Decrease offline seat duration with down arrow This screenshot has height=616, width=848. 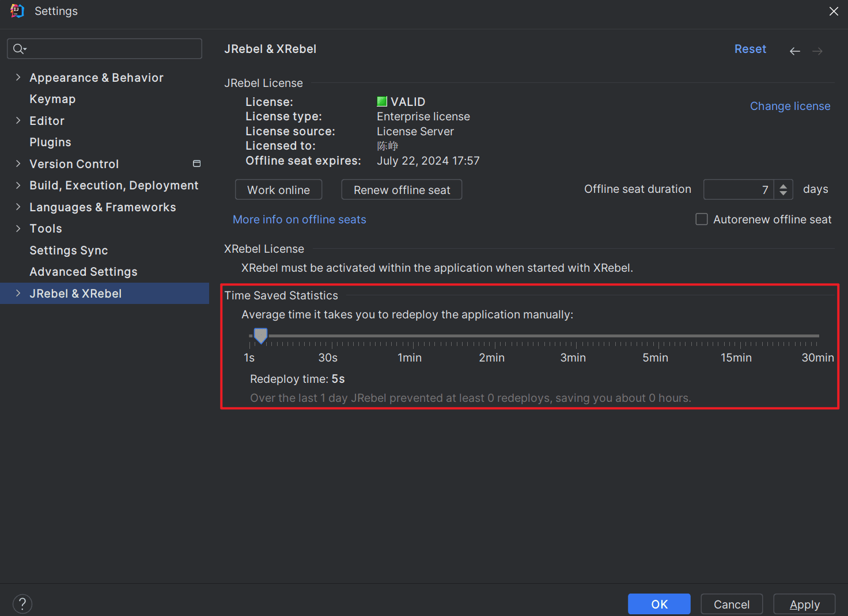click(783, 193)
